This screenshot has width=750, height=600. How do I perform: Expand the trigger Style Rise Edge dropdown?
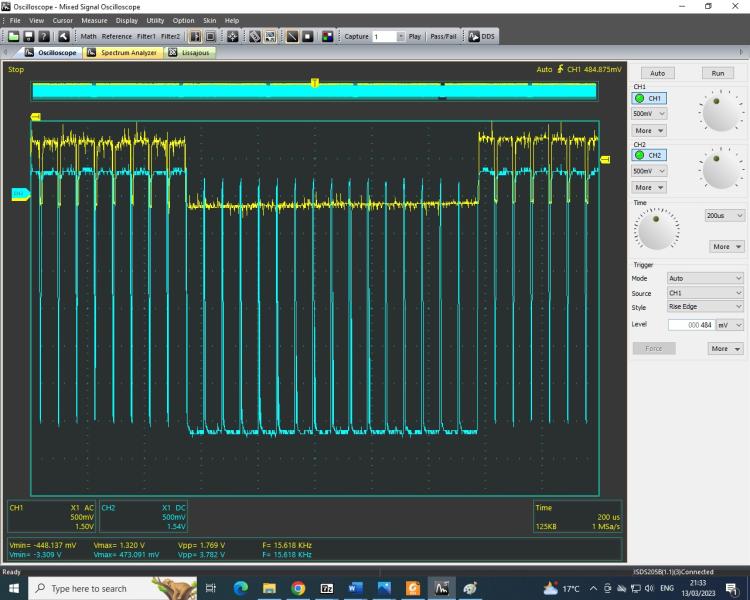pyautogui.click(x=705, y=306)
